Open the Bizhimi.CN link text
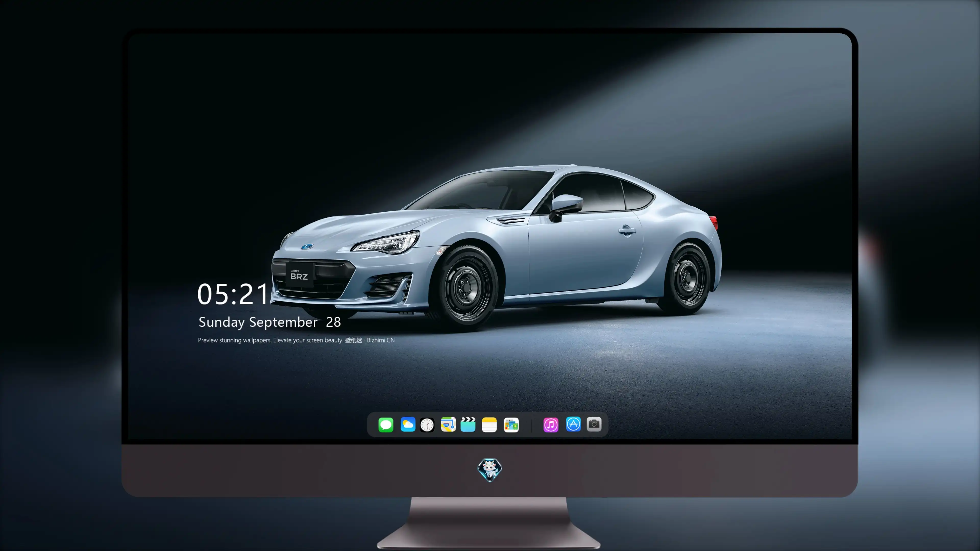The width and height of the screenshot is (980, 551). (381, 340)
